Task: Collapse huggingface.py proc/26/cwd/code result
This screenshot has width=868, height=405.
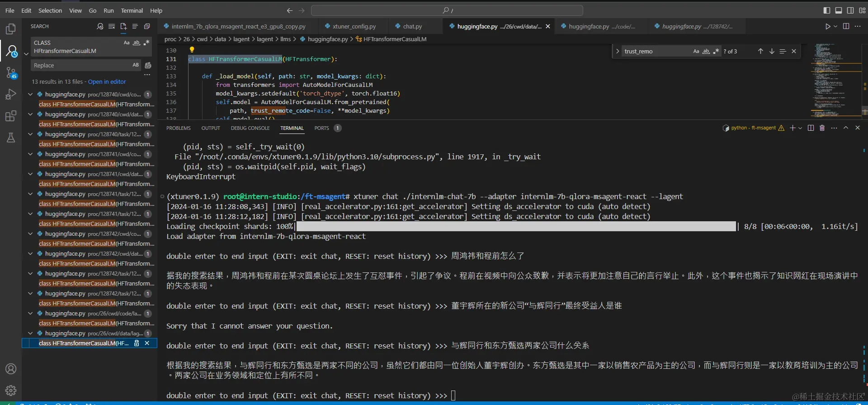Action: (x=30, y=314)
